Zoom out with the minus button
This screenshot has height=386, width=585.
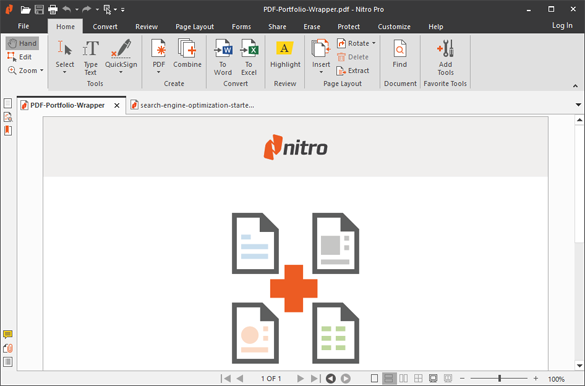point(462,379)
